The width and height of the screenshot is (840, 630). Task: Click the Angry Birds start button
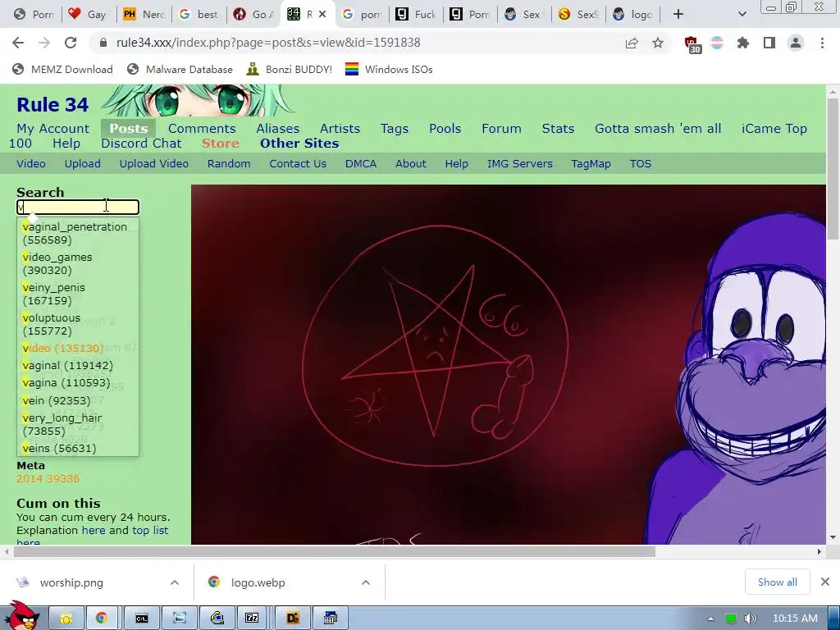tap(21, 615)
